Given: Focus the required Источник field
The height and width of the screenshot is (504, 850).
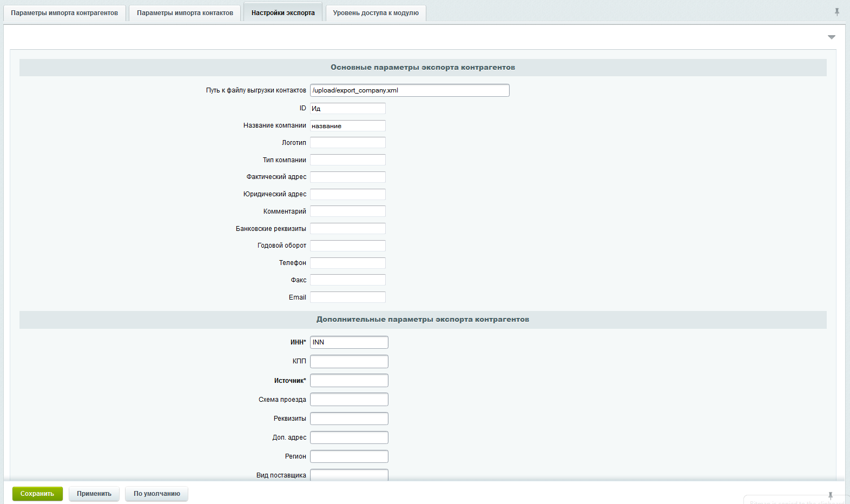Looking at the screenshot, I should tap(349, 381).
